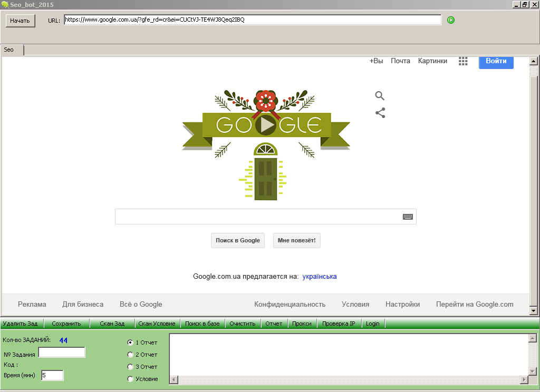Screen dimensions: 540x392
Task: Click the green door in the doodle
Action: 266,179
